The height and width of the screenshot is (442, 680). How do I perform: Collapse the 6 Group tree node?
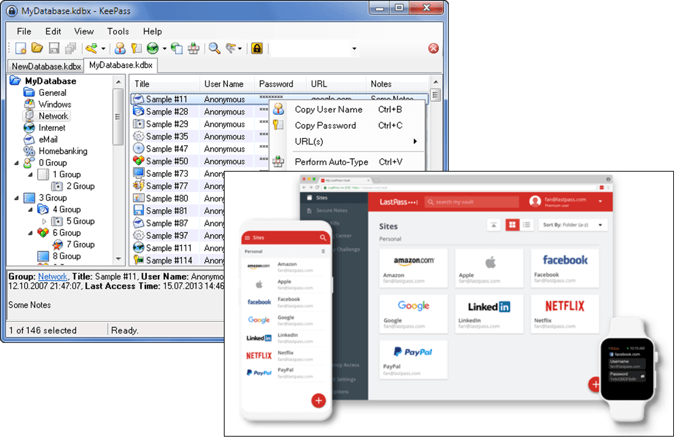click(x=30, y=233)
